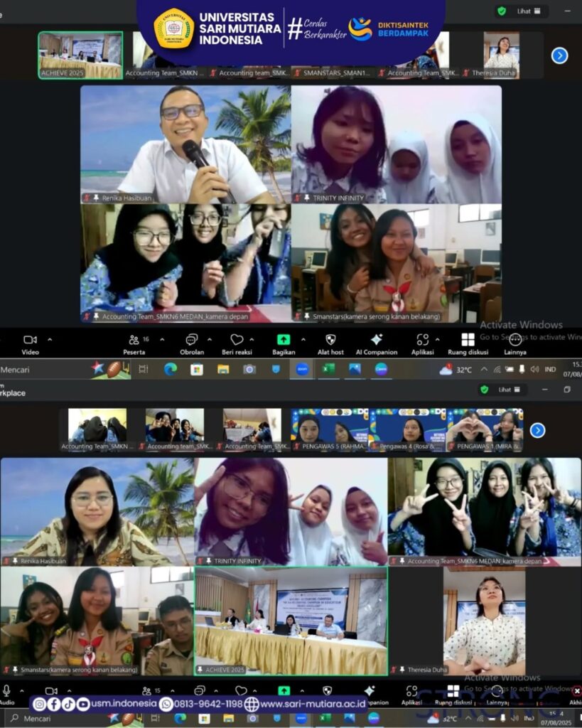The height and width of the screenshot is (728, 582).
Task: Open File Explorer from upper taskbar
Action: tap(223, 369)
